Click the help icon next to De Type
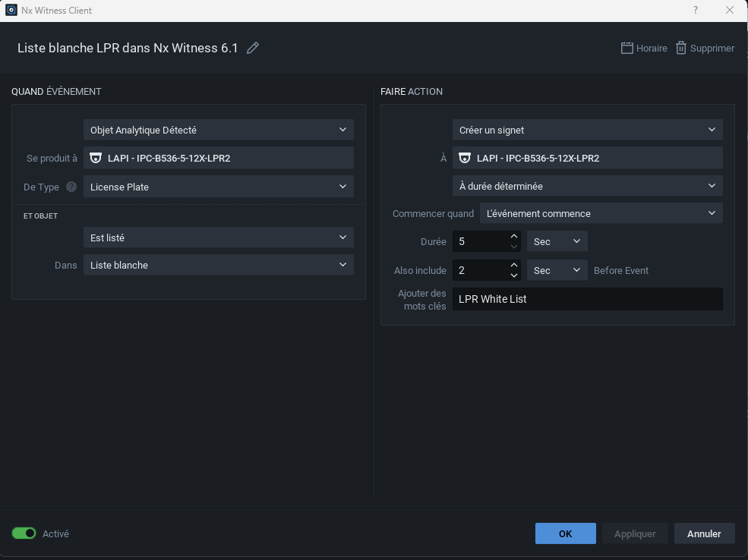Image resolution: width=748 pixels, height=560 pixels. (x=71, y=187)
